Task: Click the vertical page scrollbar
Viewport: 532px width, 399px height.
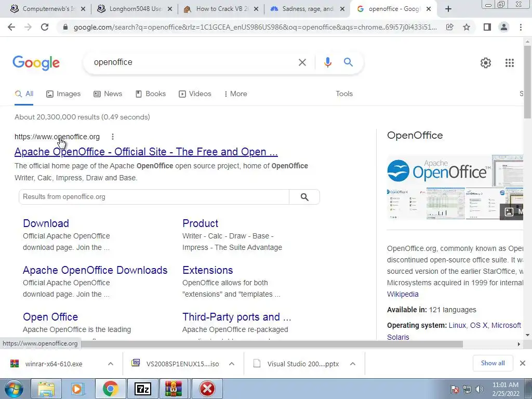Action: 527,82
